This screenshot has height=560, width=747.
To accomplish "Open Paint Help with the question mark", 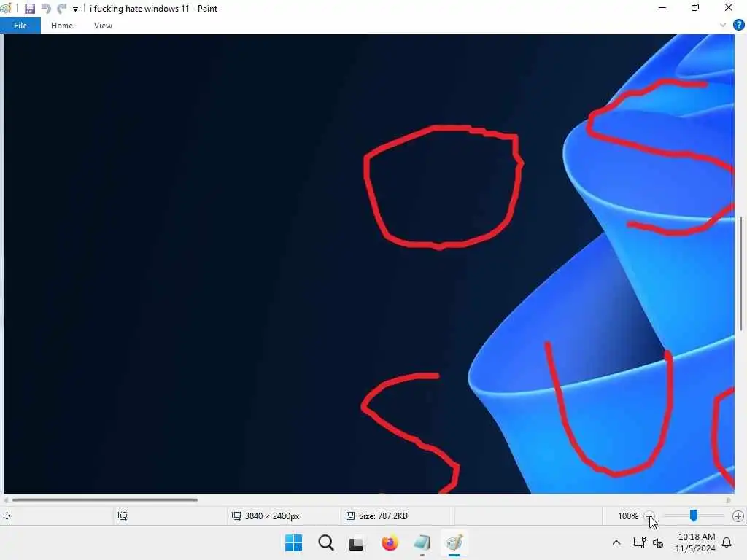I will pos(738,25).
